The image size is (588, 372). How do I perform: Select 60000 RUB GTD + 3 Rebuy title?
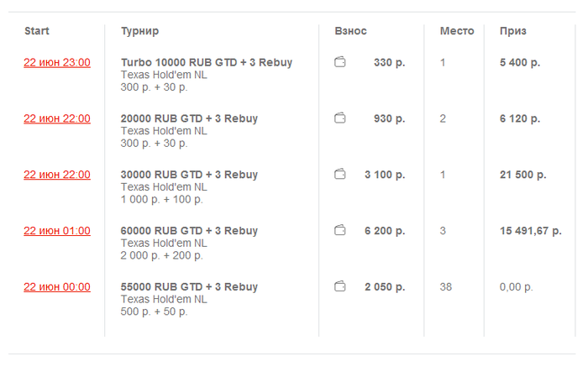click(189, 231)
